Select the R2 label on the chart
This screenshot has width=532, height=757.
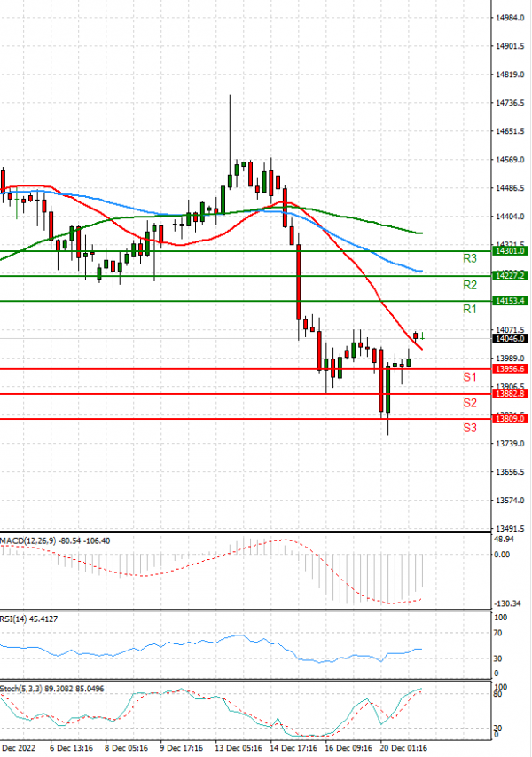click(470, 286)
